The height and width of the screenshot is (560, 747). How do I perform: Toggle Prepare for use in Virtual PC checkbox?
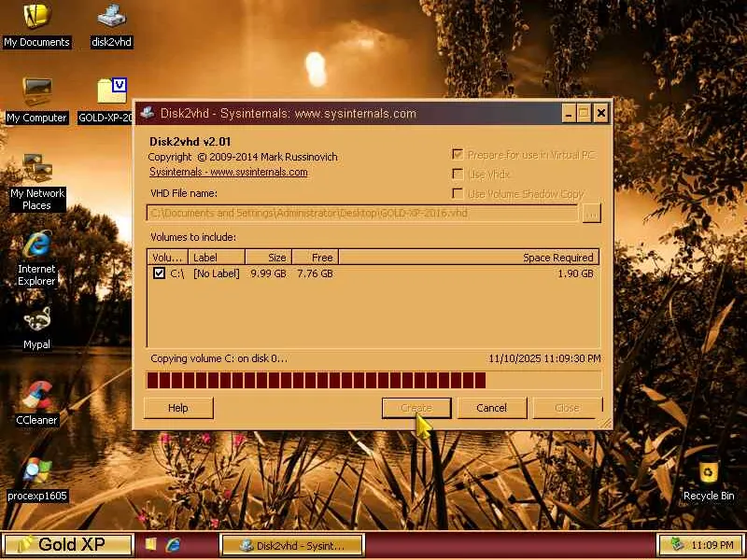[x=458, y=155]
